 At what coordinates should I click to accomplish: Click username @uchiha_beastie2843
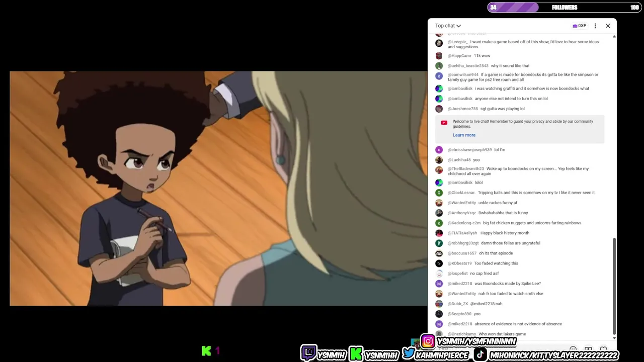click(x=468, y=66)
